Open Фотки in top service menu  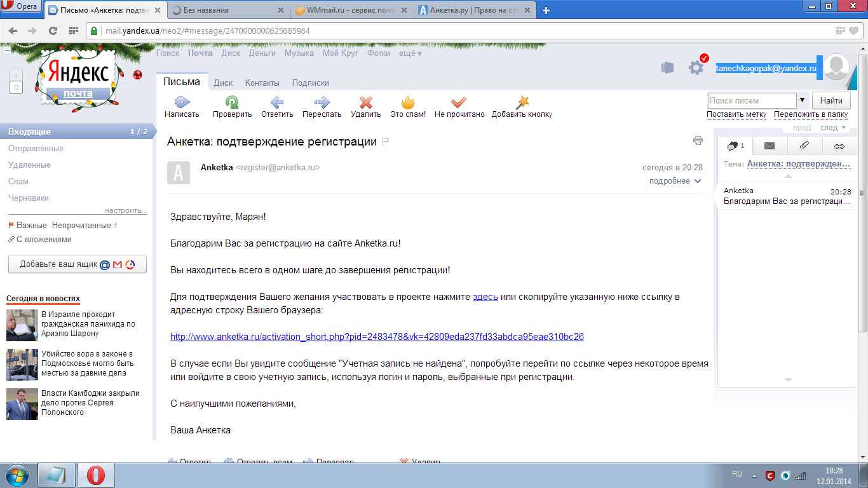(x=379, y=53)
